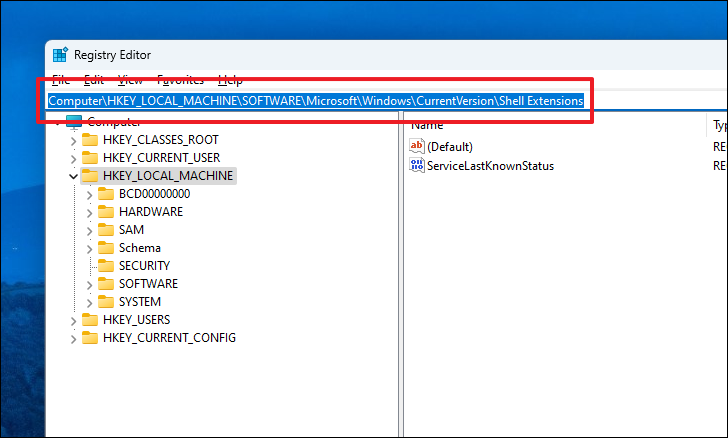Select the HKEY_CLASSES_ROOT tree label
This screenshot has width=728, height=438.
[x=161, y=140]
